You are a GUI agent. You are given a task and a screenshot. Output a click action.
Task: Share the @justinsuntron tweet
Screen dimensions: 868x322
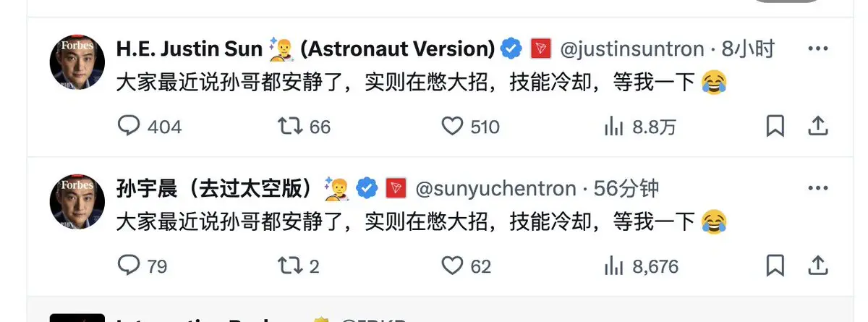click(x=817, y=127)
